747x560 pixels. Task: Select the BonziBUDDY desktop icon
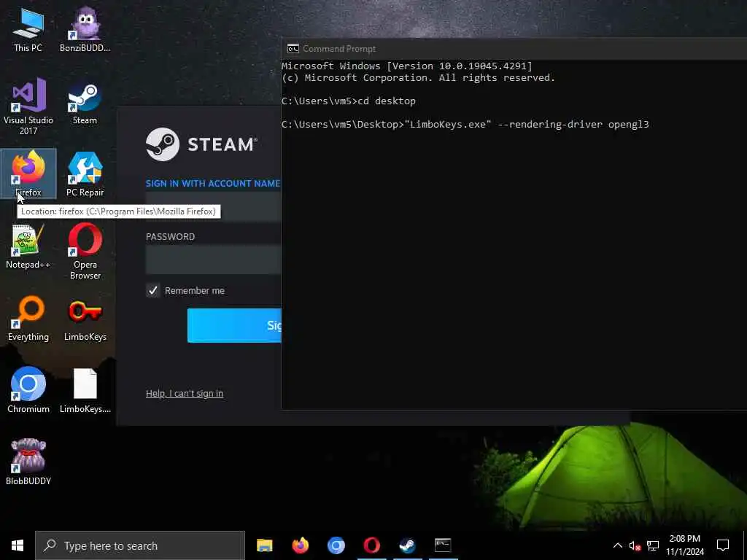pyautogui.click(x=85, y=29)
